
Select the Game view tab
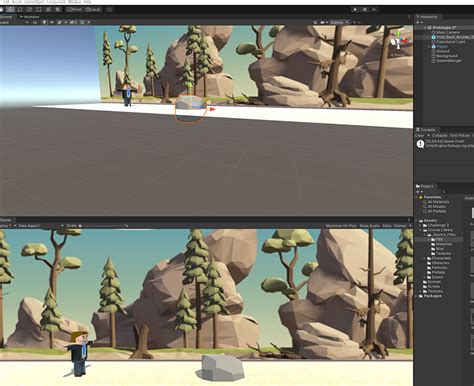tap(6, 220)
